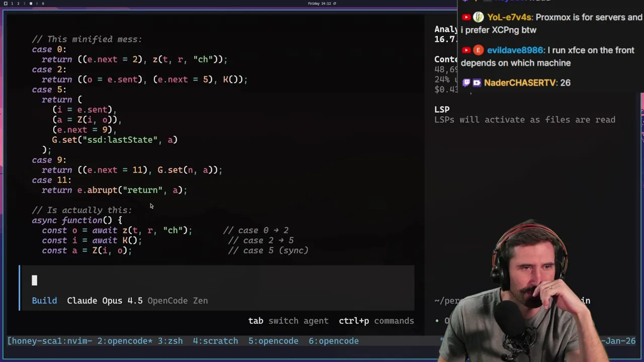This screenshot has height=362, width=644.
Task: Select the active workspace 4 square indicator
Action: click(x=31, y=4)
